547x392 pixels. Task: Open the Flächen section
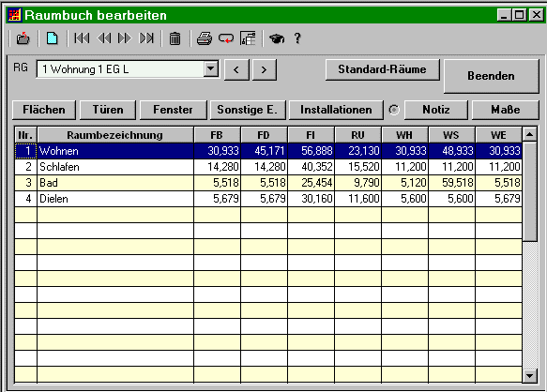pos(44,110)
